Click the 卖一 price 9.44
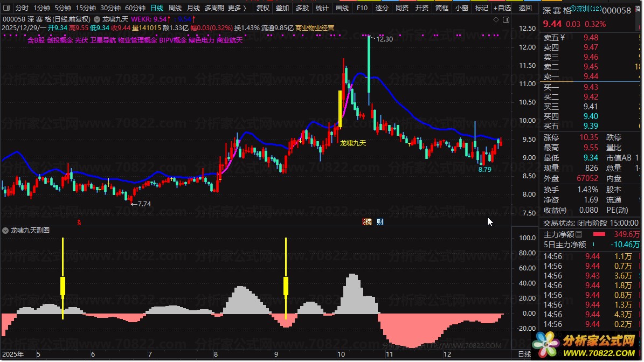The width and height of the screenshot is (644, 362). (x=591, y=76)
